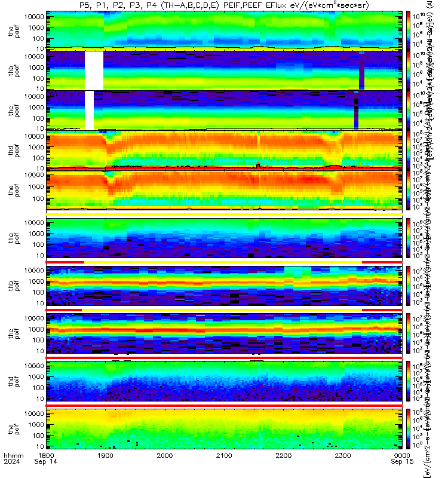Click the 'thc peef' panel label
This screenshot has height=478, width=448.
coord(14,111)
